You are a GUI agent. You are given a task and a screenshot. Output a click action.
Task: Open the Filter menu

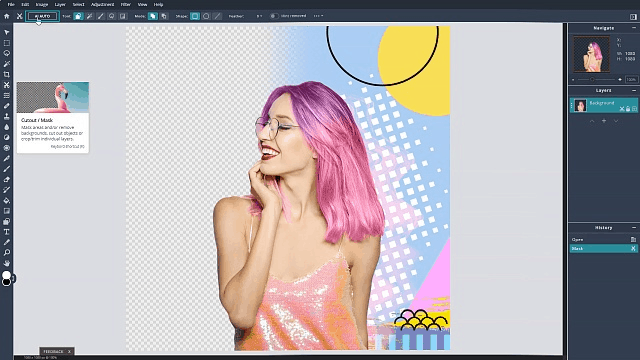pyautogui.click(x=126, y=4)
